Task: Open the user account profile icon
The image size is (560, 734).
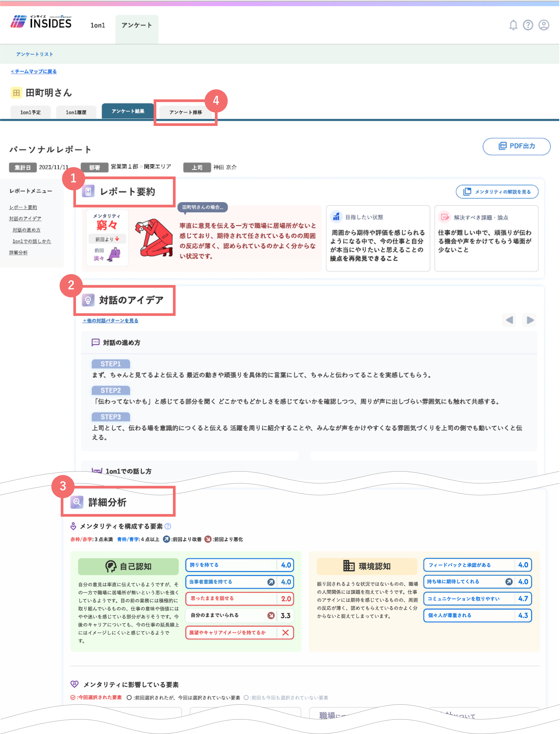Action: pos(544,25)
